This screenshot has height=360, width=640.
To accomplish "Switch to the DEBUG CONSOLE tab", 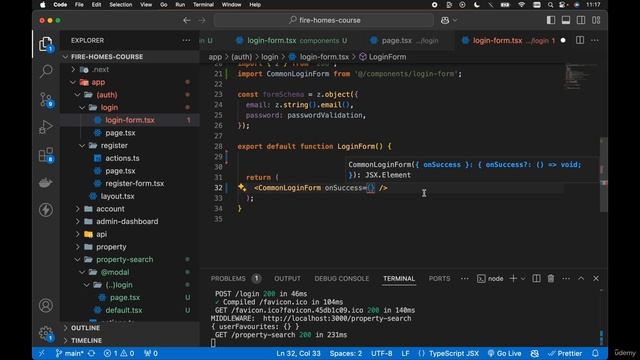I will pyautogui.click(x=342, y=278).
